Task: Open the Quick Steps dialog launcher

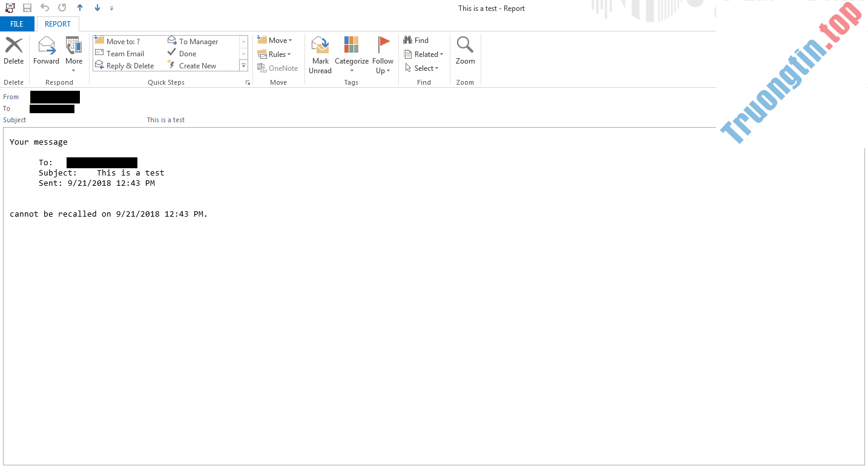Action: [x=248, y=82]
